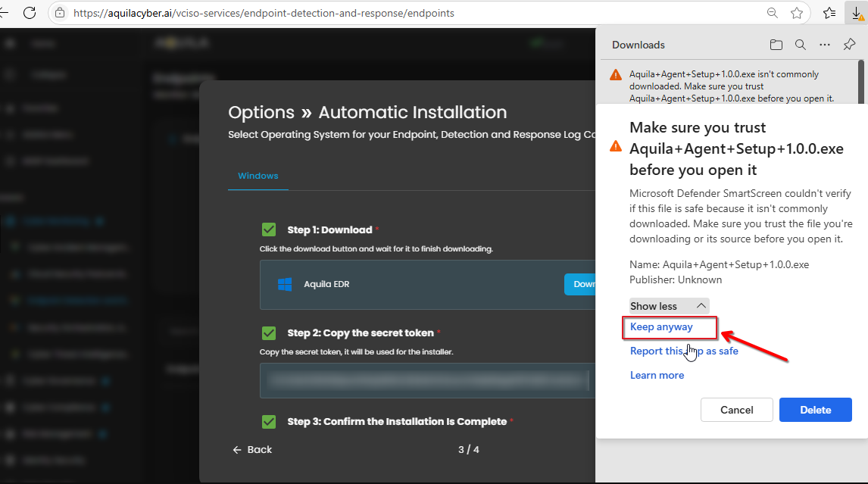Select the Windows tab
The image size is (868, 484).
[258, 176]
